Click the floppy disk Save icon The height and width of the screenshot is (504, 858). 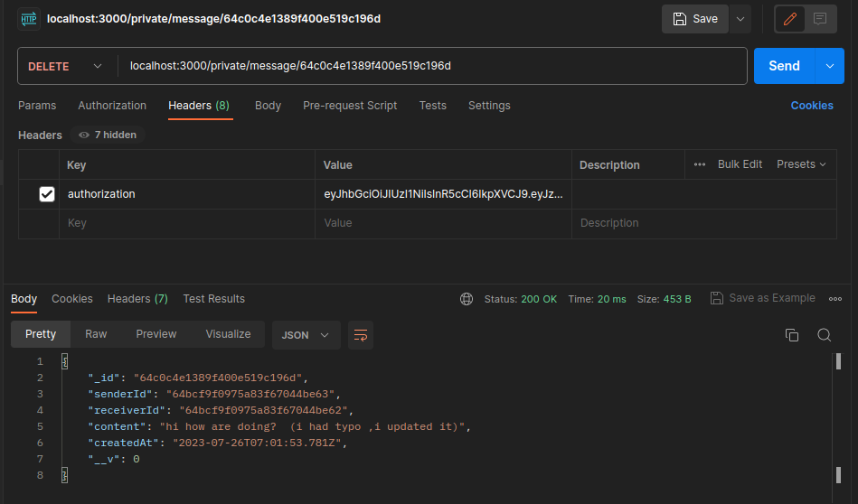coord(679,19)
